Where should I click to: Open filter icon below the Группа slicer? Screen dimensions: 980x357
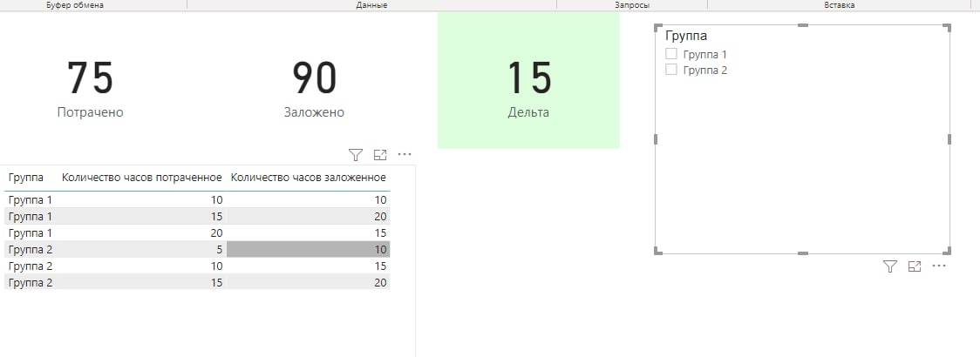click(890, 266)
